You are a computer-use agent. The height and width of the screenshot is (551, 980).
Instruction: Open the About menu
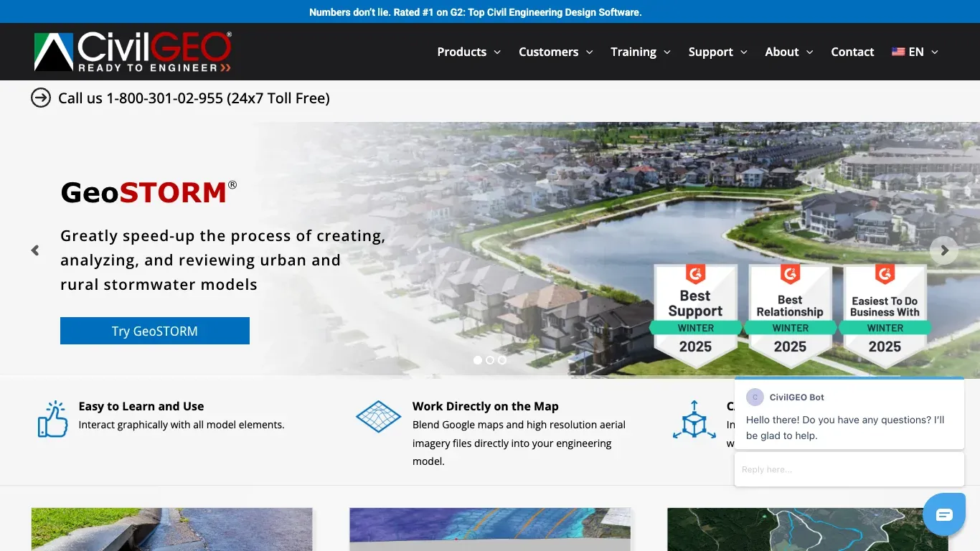pos(781,52)
